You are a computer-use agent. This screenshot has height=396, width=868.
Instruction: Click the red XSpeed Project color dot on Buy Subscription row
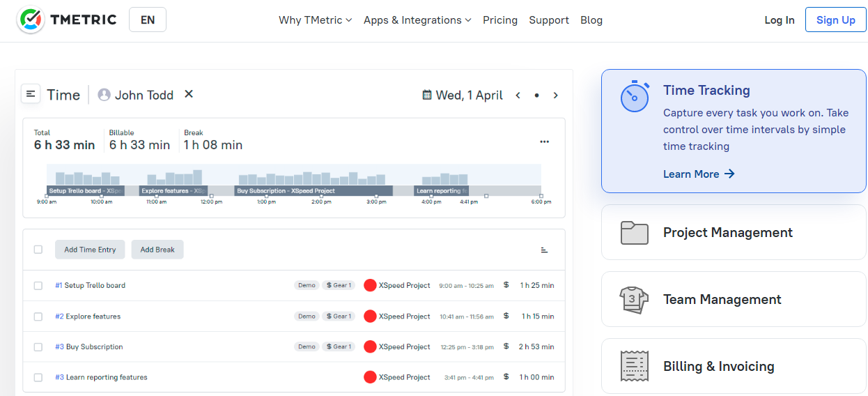click(x=370, y=346)
